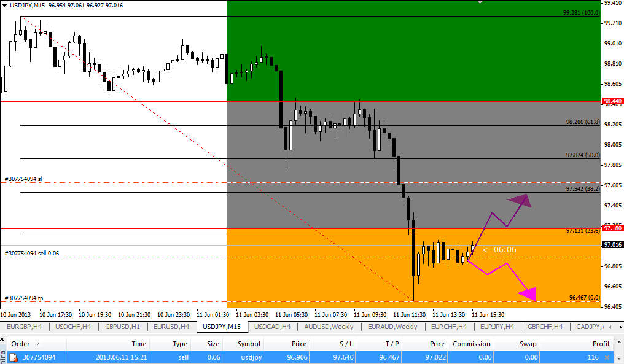
Task: Click the red 97.180 price tag
Action: click(x=612, y=228)
